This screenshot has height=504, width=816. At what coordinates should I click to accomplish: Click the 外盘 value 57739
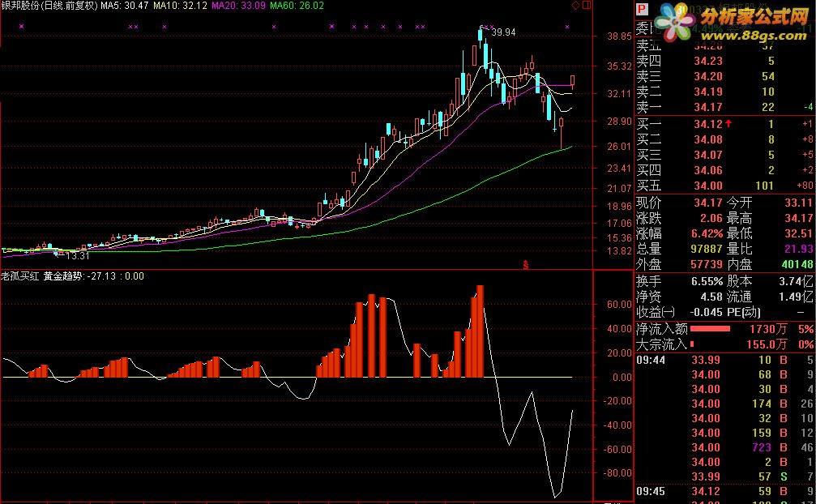(x=707, y=264)
